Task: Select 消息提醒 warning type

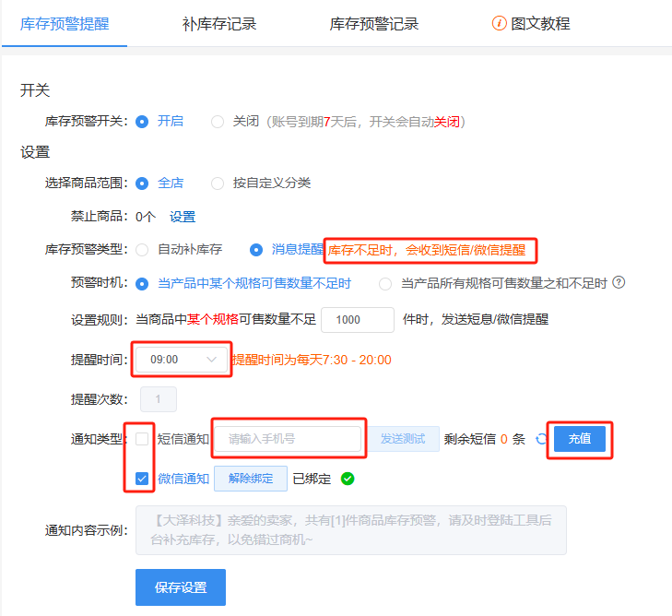Action: pos(256,250)
